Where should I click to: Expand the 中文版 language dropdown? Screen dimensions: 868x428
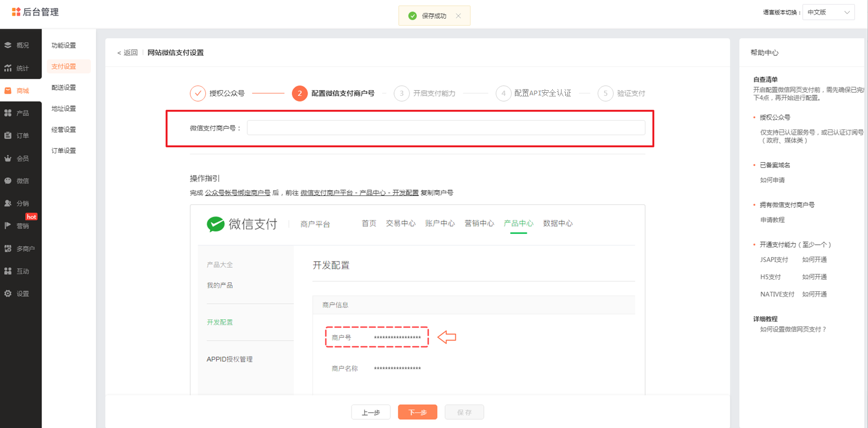pos(828,12)
